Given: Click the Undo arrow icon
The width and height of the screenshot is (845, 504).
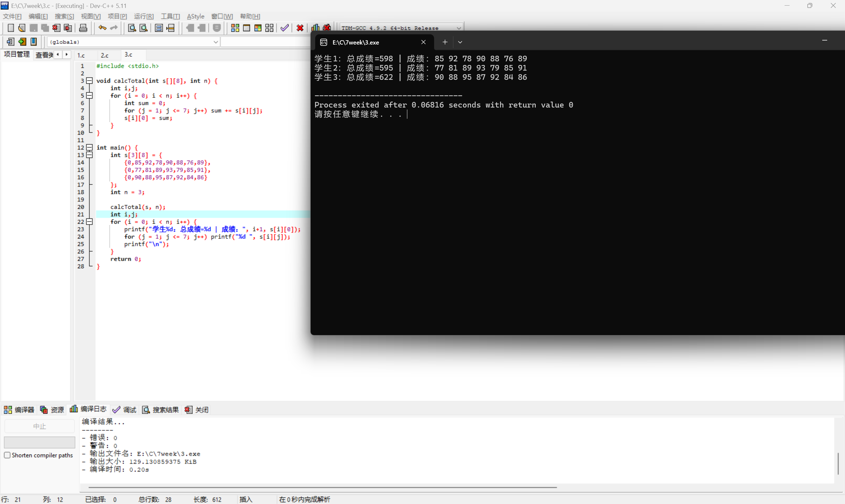Looking at the screenshot, I should point(102,28).
